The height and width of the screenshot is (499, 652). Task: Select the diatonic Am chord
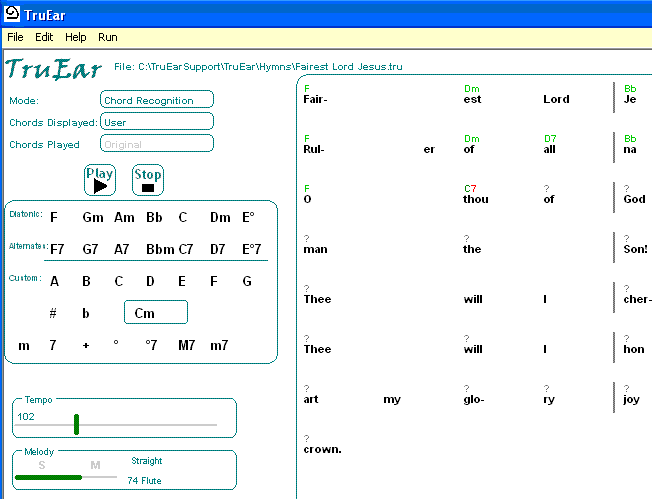click(124, 217)
